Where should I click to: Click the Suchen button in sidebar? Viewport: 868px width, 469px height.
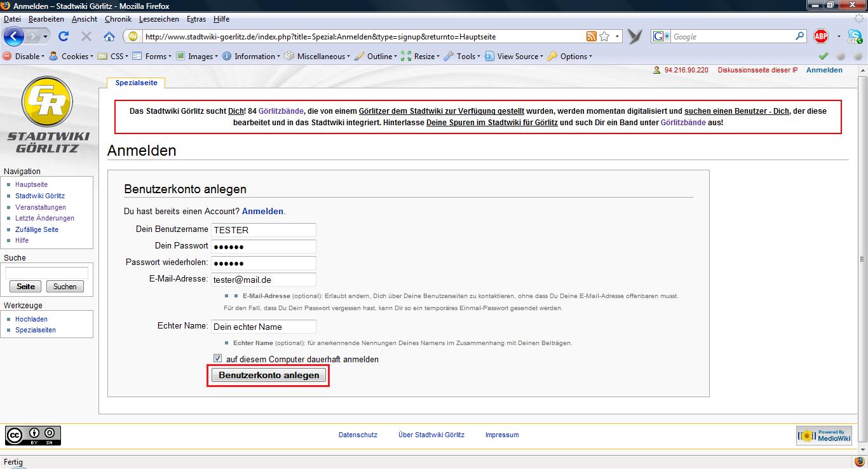(x=65, y=287)
